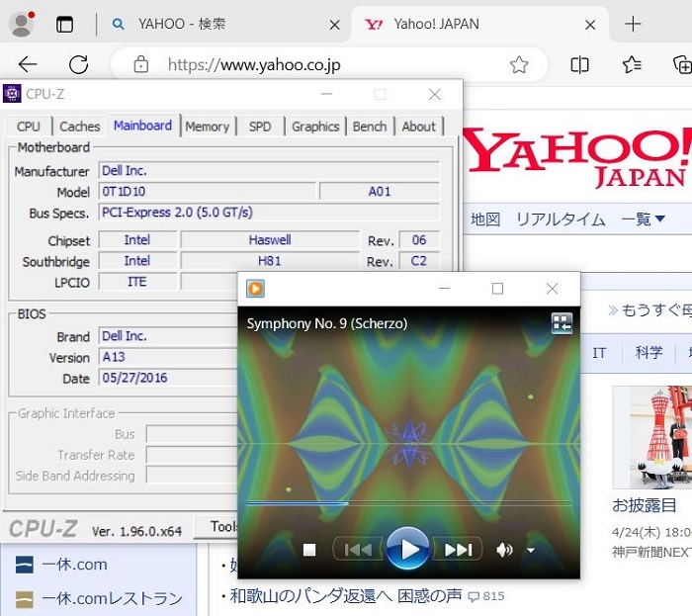This screenshot has height=616, width=692.
Task: Open the Edge tab actions menu icon
Action: [x=64, y=25]
